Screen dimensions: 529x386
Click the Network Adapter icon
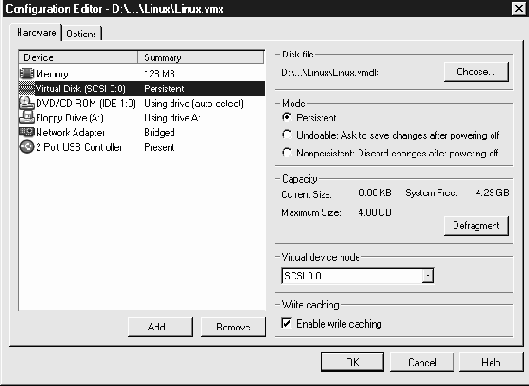point(27,132)
